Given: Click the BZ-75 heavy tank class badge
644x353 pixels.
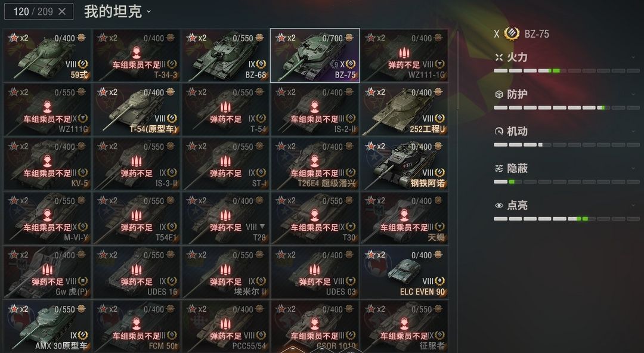Looking at the screenshot, I should [512, 34].
